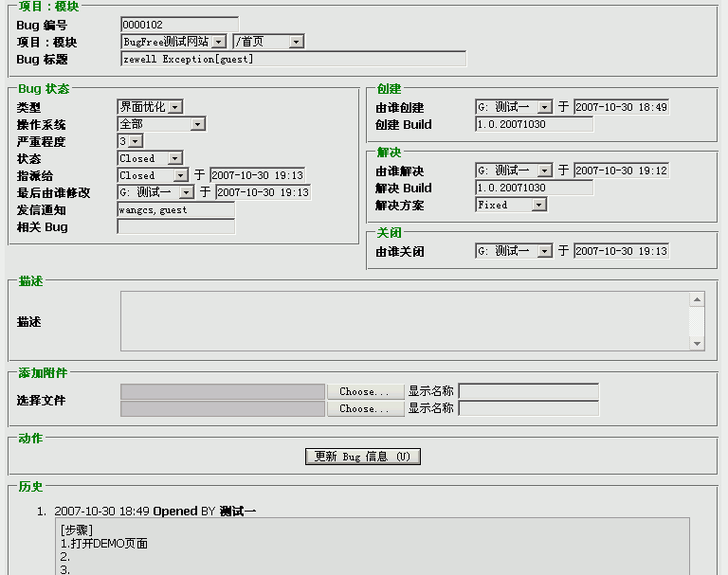This screenshot has height=575, width=728.
Task: Click the 由谁解决 date field 2007-10-30 19:12
Action: pos(621,171)
